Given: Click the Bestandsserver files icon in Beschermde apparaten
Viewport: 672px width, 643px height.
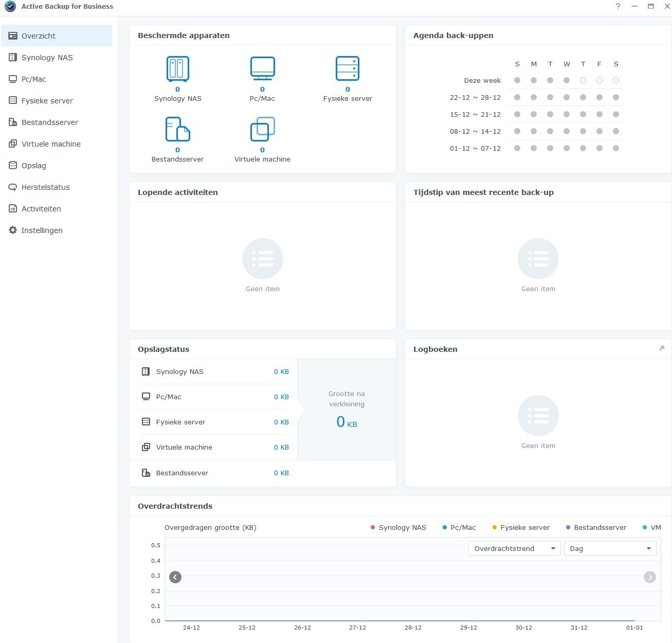Looking at the screenshot, I should point(178,129).
